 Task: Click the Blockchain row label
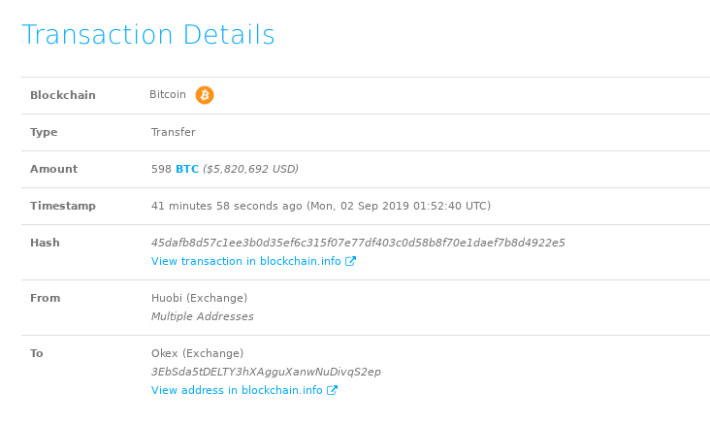[63, 95]
